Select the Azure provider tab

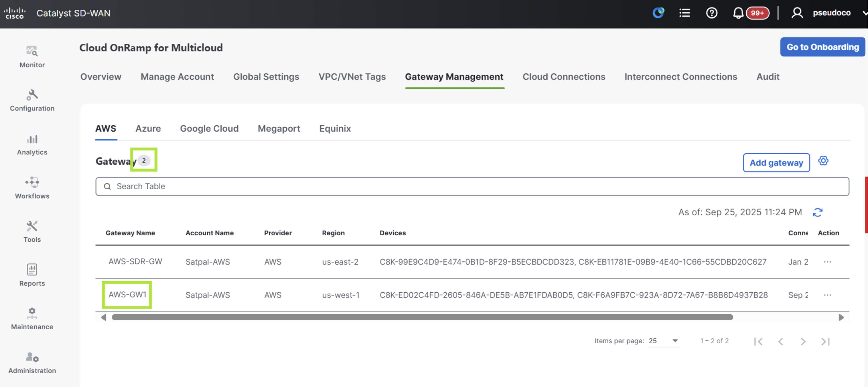tap(148, 129)
